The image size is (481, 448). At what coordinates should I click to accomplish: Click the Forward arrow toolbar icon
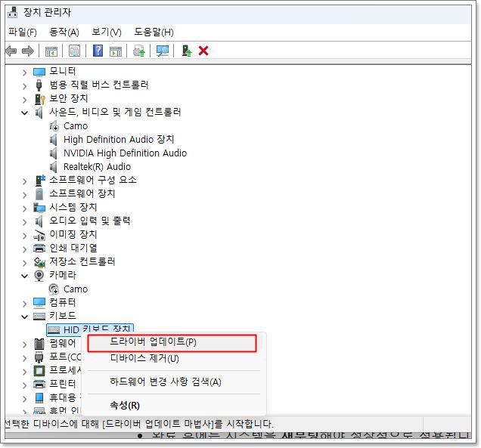pos(28,51)
